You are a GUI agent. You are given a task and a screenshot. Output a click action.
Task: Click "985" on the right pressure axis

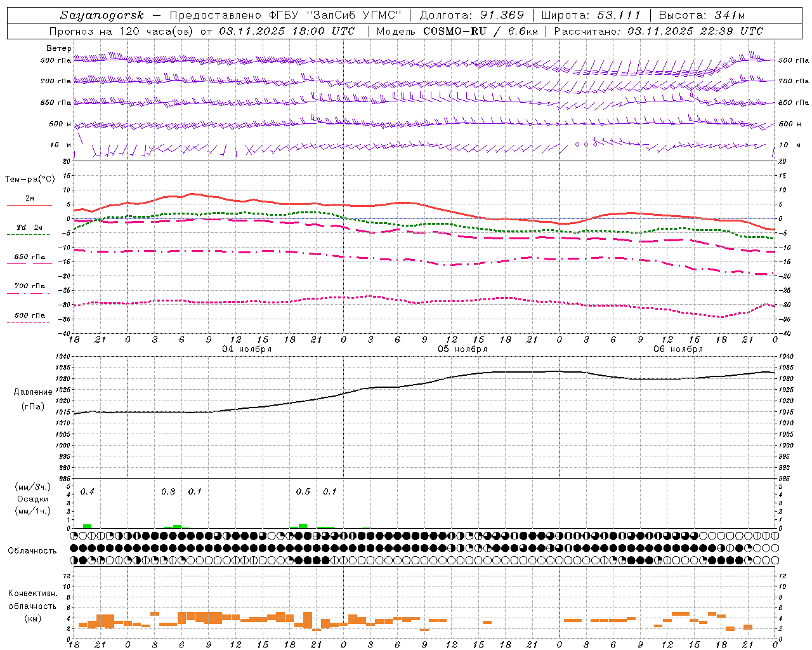785,479
